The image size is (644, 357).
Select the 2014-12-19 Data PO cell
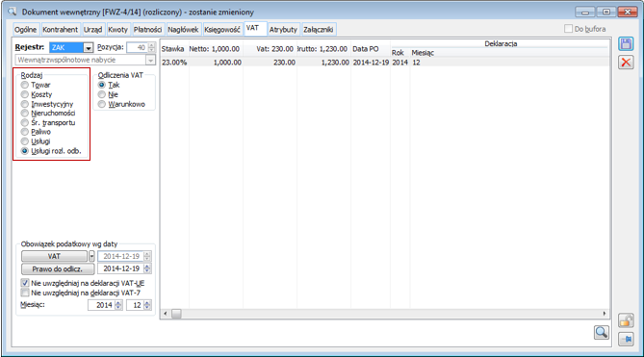tap(371, 63)
